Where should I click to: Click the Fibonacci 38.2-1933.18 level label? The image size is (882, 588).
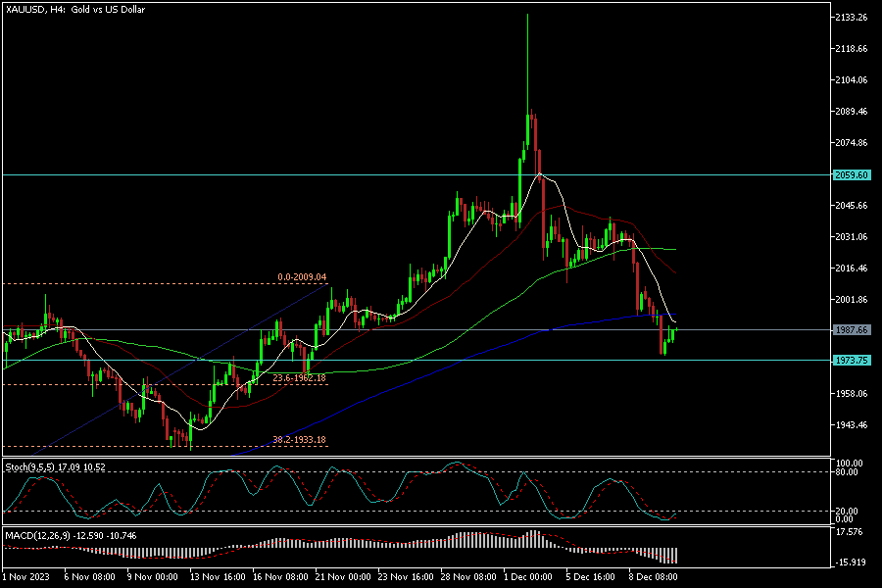click(x=298, y=440)
